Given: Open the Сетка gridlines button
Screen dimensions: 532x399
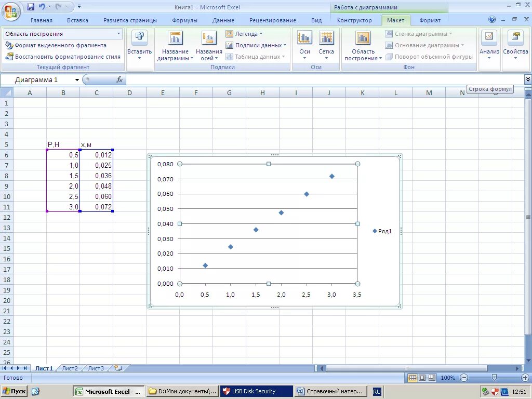Looking at the screenshot, I should tap(326, 46).
